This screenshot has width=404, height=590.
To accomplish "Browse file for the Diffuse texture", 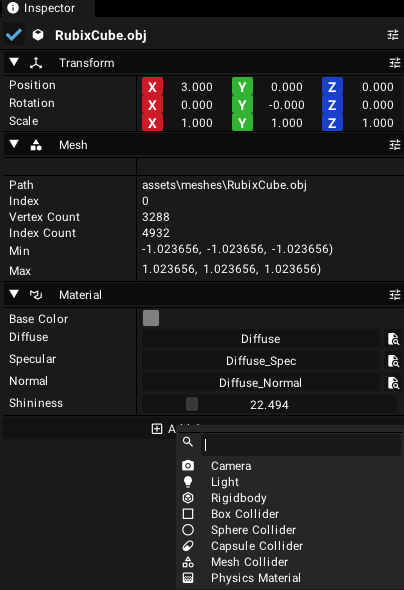I will tap(393, 339).
